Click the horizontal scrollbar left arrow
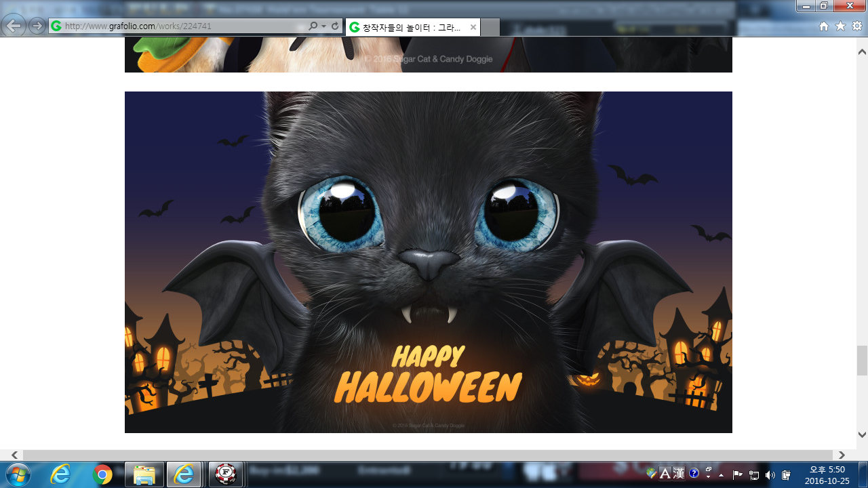 tap(14, 455)
